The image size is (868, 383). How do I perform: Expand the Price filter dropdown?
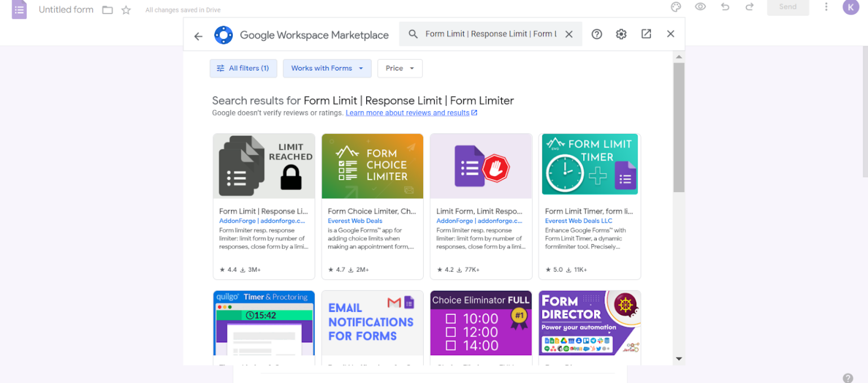[400, 68]
